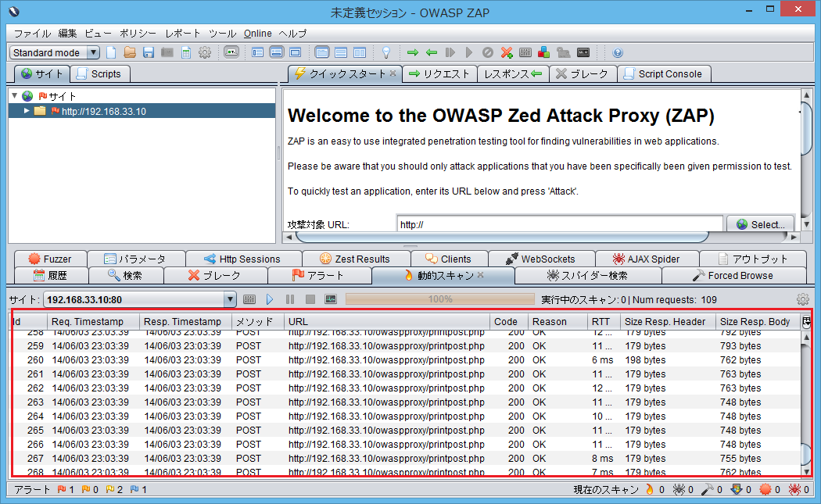Click the New Session icon in toolbar
Viewport: 821px width, 504px height.
[111, 52]
